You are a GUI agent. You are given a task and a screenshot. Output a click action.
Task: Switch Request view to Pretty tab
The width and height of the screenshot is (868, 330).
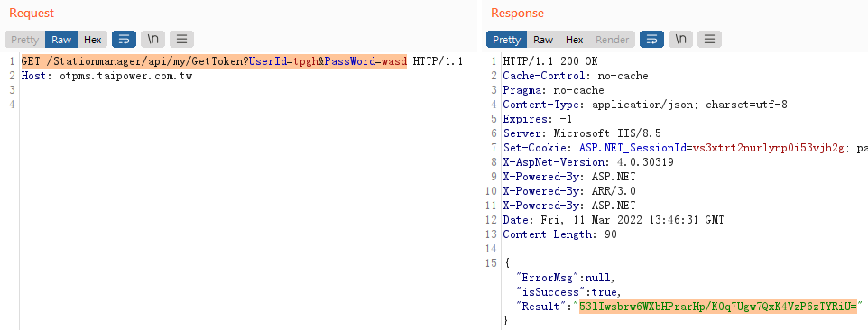click(25, 40)
